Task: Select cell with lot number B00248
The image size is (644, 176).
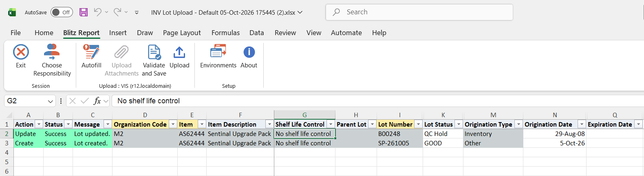Action: tap(400, 134)
